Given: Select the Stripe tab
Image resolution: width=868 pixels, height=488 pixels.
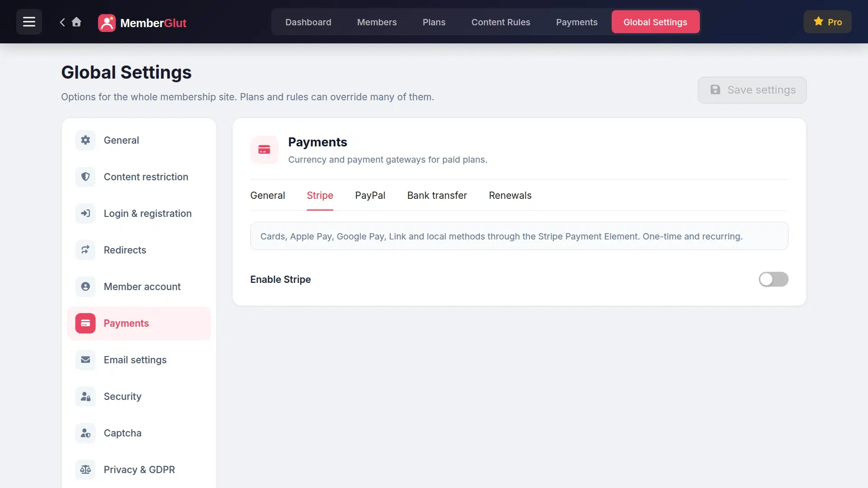Looking at the screenshot, I should pyautogui.click(x=320, y=195).
